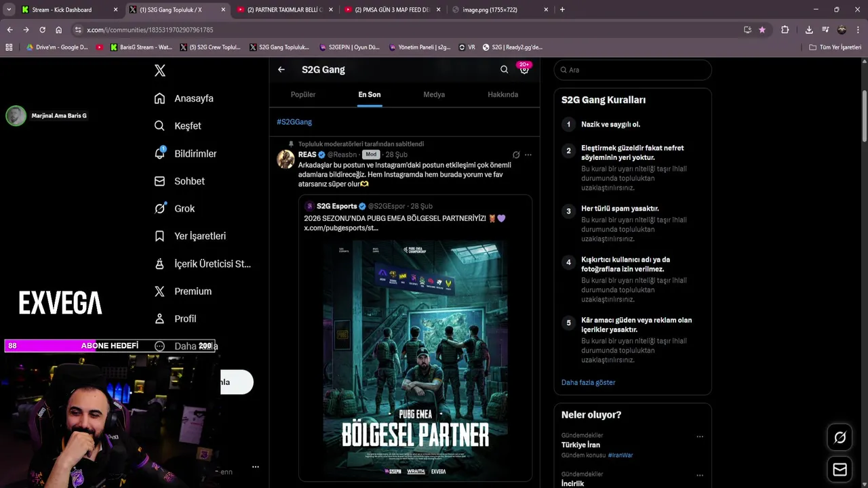The height and width of the screenshot is (488, 868).
Task: Open Keşfet search page
Action: tap(178, 126)
